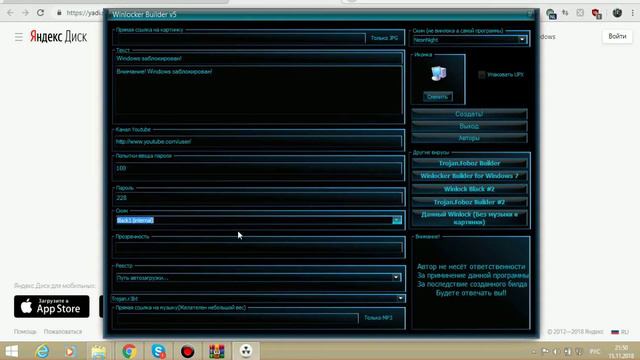Screen dimensions: 640x360
Task: Click the App Store download badge
Action: pyautogui.click(x=51, y=307)
